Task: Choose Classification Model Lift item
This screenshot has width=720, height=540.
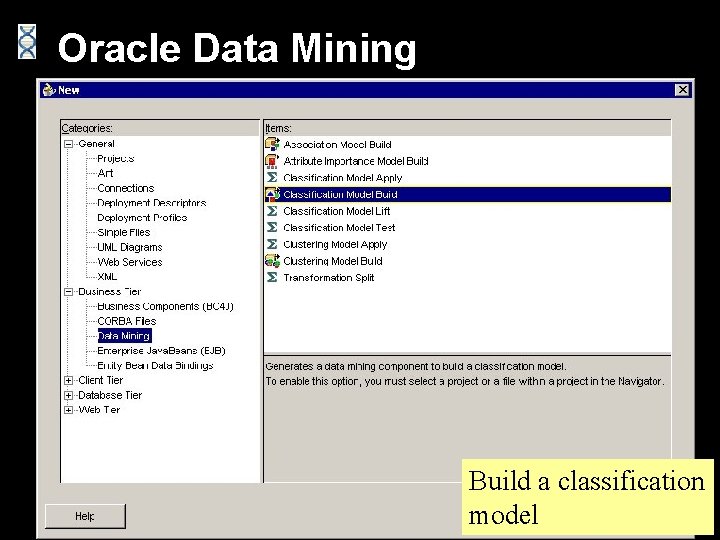Action: pyautogui.click(x=337, y=211)
